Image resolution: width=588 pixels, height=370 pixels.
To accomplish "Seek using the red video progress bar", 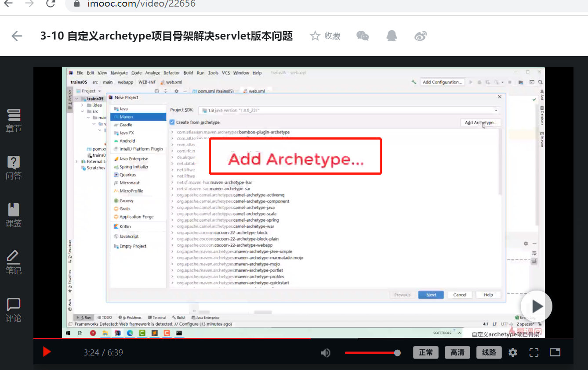I will click(x=303, y=339).
